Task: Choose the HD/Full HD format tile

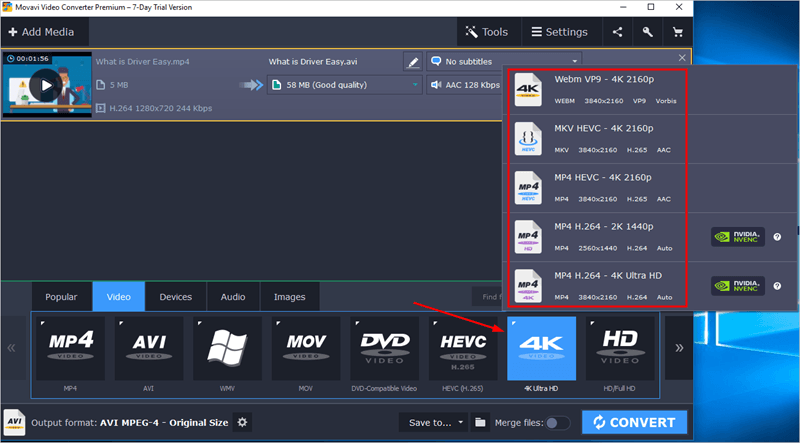Action: point(620,349)
